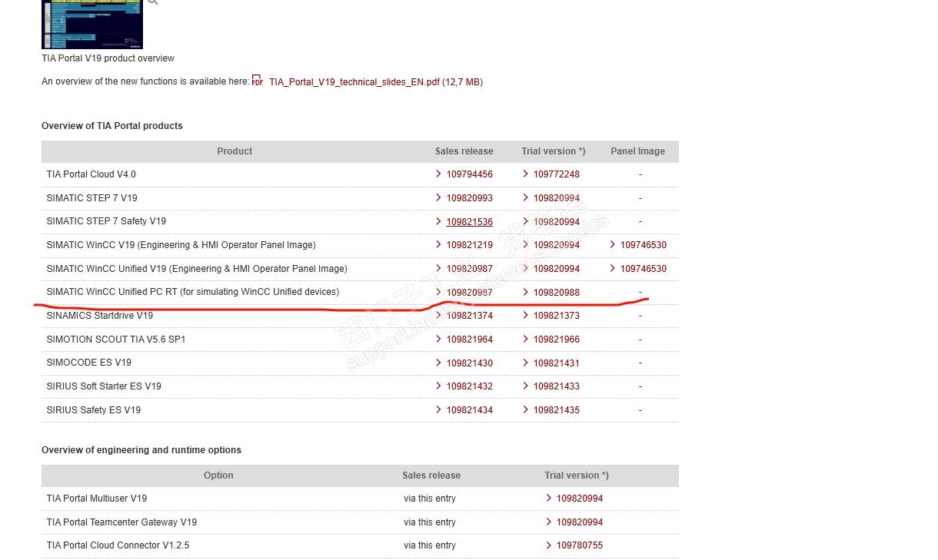Open trial version 109780755 for TIA Portal Cloud Connector
Viewport: 938px width, 560px height.
pyautogui.click(x=580, y=545)
